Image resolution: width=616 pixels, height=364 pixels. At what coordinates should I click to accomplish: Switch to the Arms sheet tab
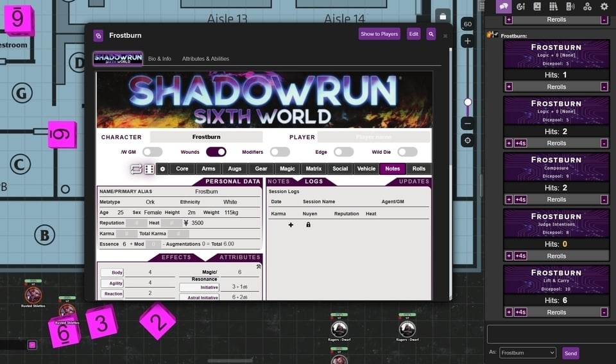pyautogui.click(x=208, y=169)
